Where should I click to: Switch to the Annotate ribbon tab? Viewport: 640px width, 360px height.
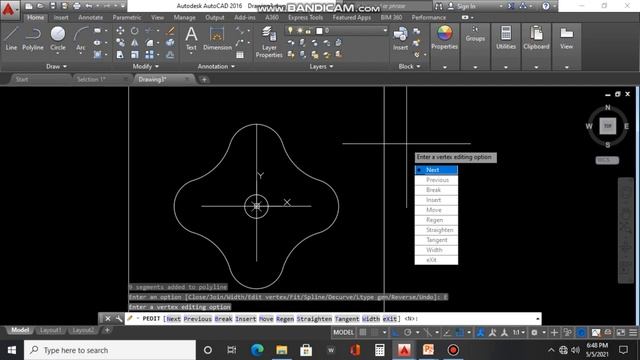tap(91, 17)
